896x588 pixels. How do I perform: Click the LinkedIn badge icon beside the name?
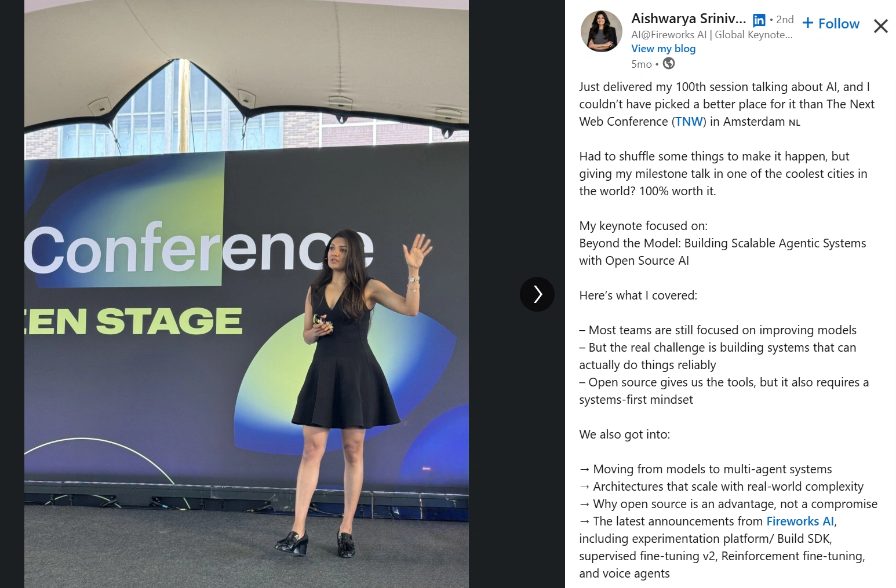[x=759, y=20]
